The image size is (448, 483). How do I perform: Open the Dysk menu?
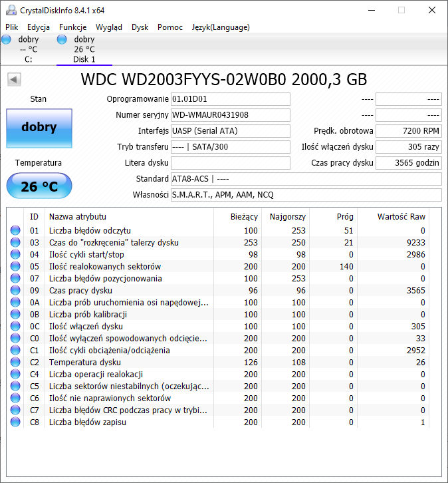(140, 27)
